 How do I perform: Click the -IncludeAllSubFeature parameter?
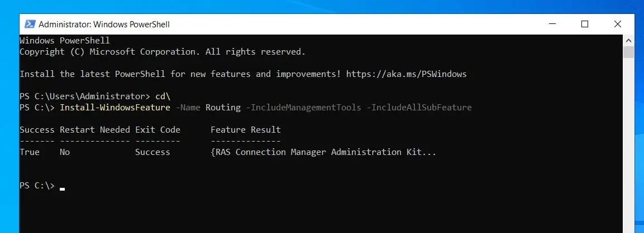click(419, 108)
